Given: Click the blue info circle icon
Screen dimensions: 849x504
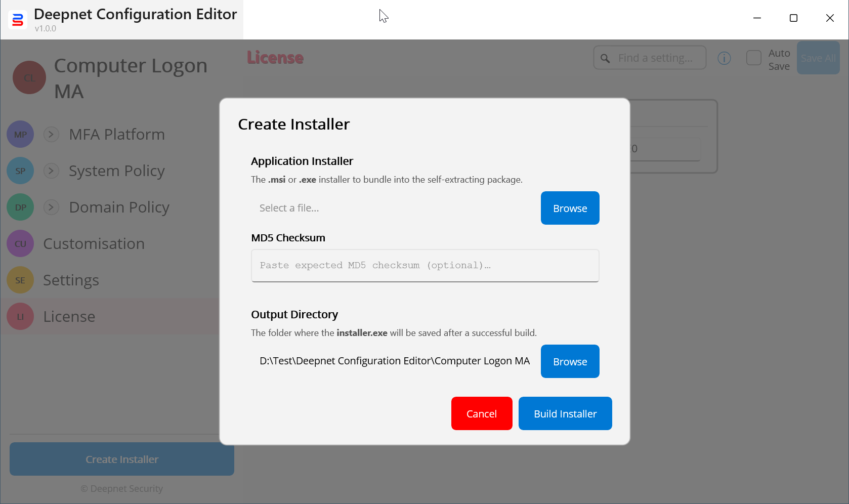Looking at the screenshot, I should tap(724, 58).
